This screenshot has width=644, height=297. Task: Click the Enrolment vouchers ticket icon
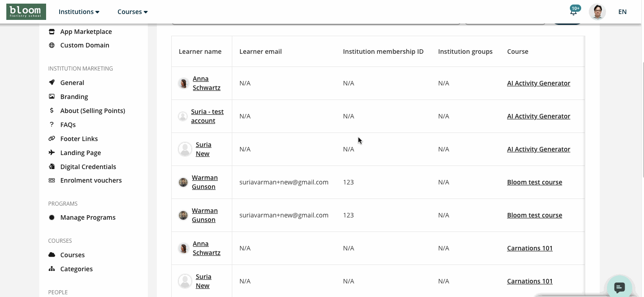52,180
